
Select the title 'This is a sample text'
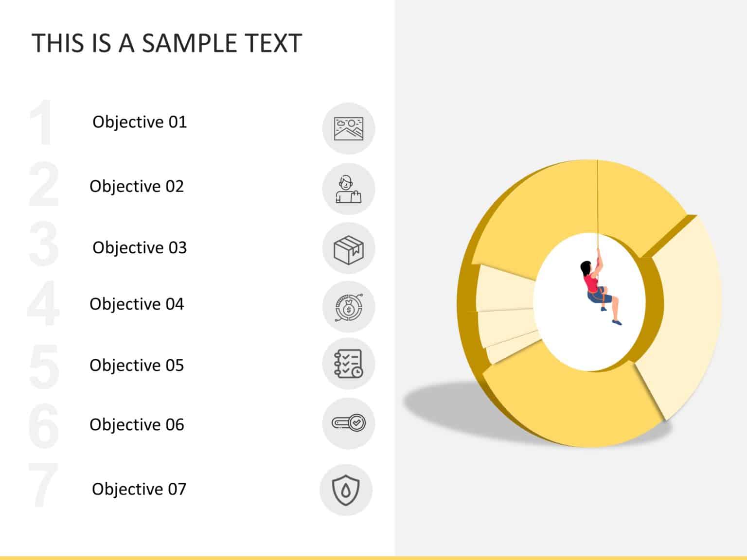pos(167,43)
